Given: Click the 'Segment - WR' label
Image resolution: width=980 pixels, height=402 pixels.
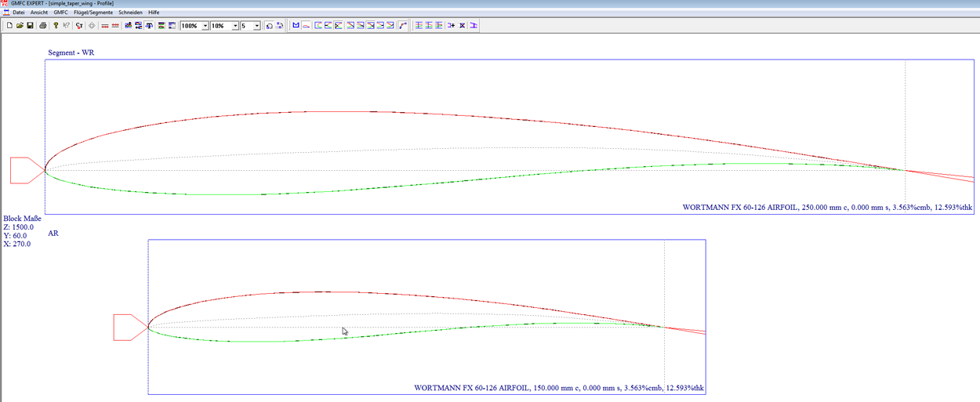Looking at the screenshot, I should tap(72, 53).
